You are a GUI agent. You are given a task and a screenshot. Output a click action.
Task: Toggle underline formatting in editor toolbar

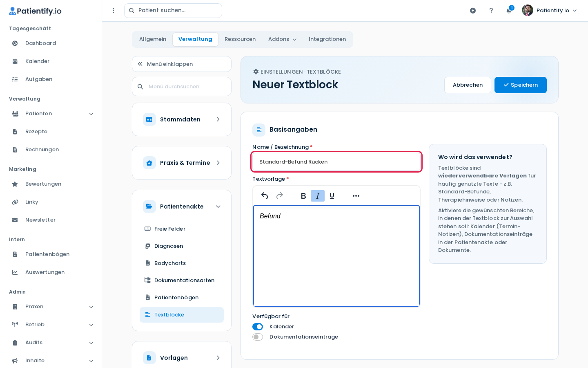[332, 196]
